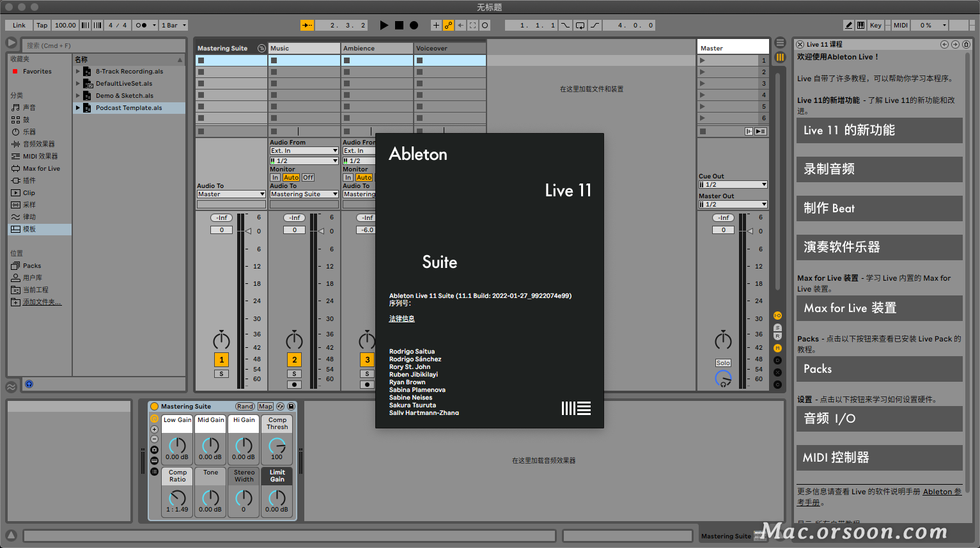Select the Music track header

304,48
